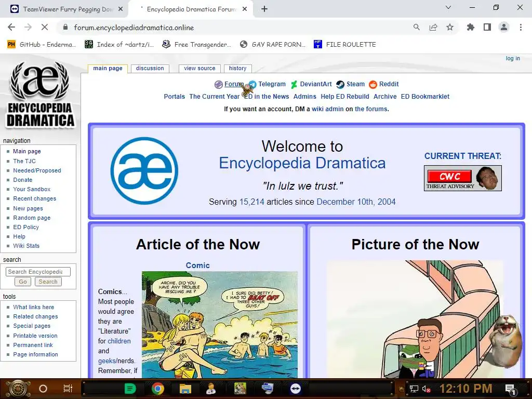
Task: Open Chrome profile avatar
Action: 504,27
